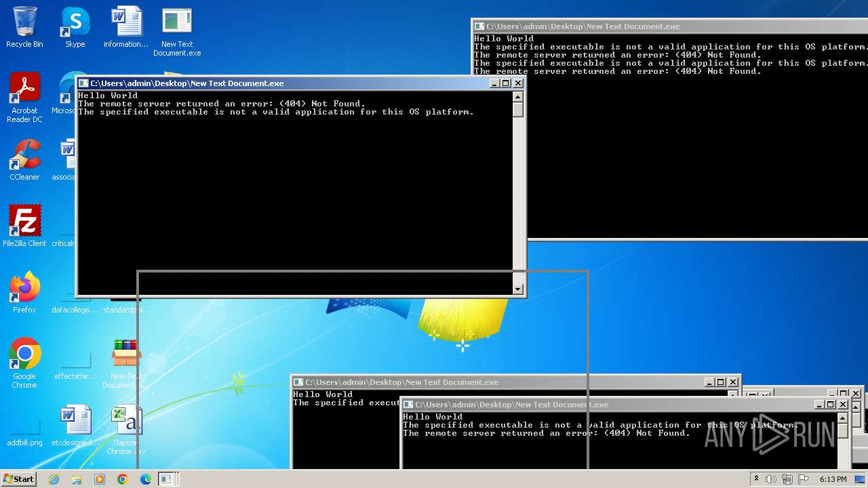Launch Windows Media Player from taskbar

pos(100,479)
